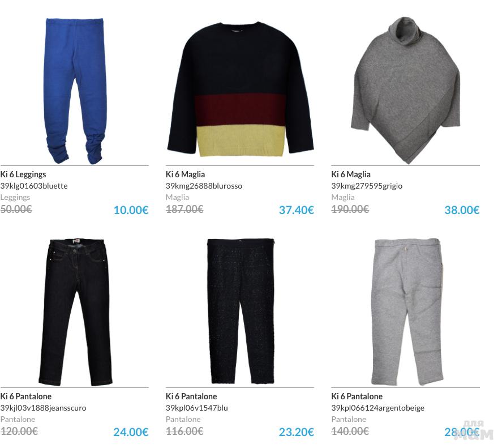The image size is (502, 448).
Task: Click product code 39klg01603bluette
Action: click(x=34, y=186)
